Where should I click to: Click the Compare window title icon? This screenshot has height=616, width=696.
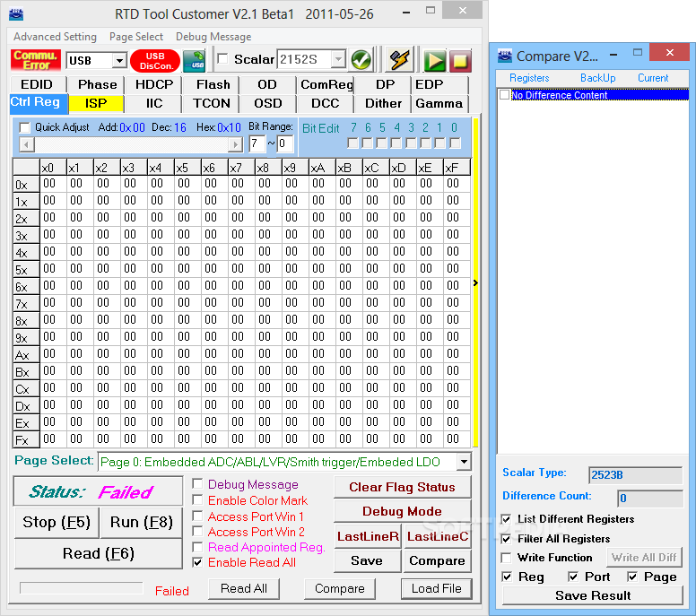tap(505, 56)
